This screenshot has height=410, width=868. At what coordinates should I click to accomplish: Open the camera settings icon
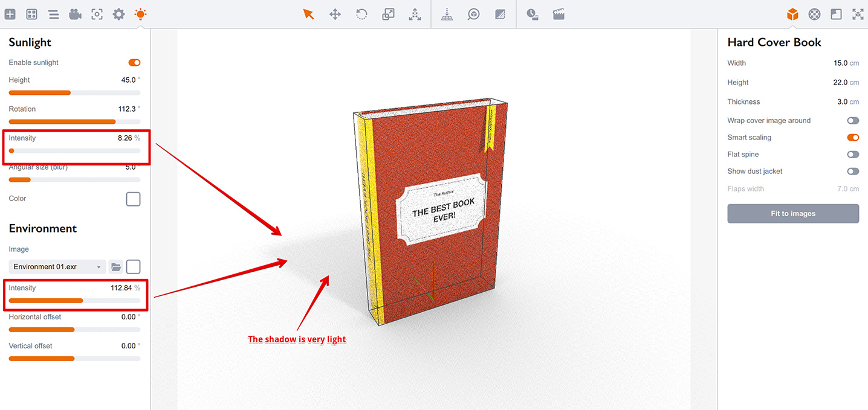click(97, 14)
